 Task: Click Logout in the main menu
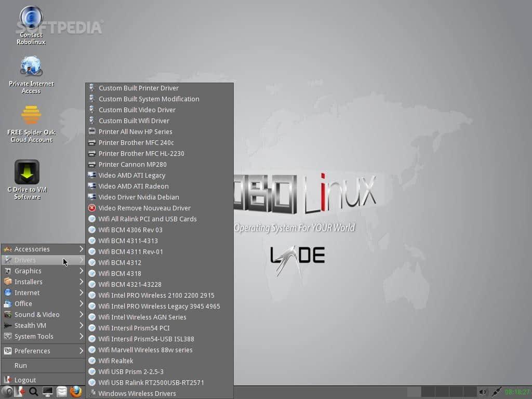25,380
